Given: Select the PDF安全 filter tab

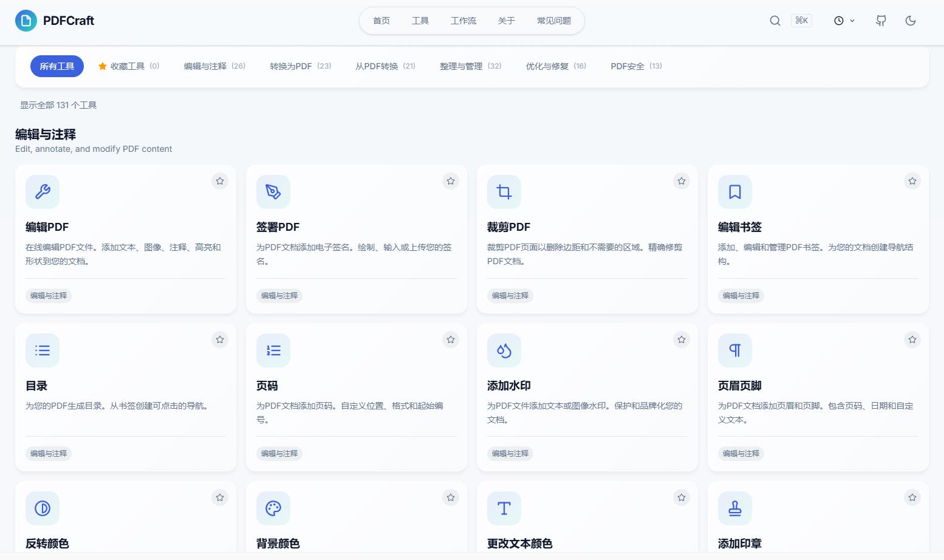Looking at the screenshot, I should 636,66.
